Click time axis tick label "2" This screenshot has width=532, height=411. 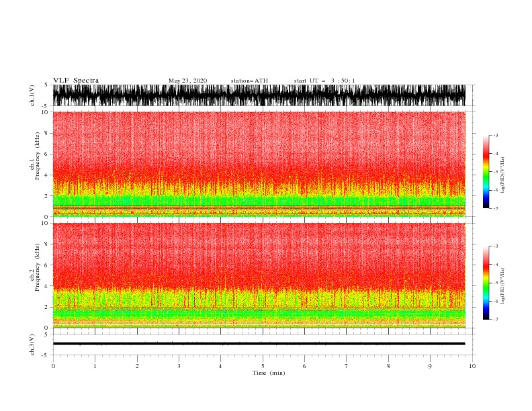pyautogui.click(x=137, y=366)
